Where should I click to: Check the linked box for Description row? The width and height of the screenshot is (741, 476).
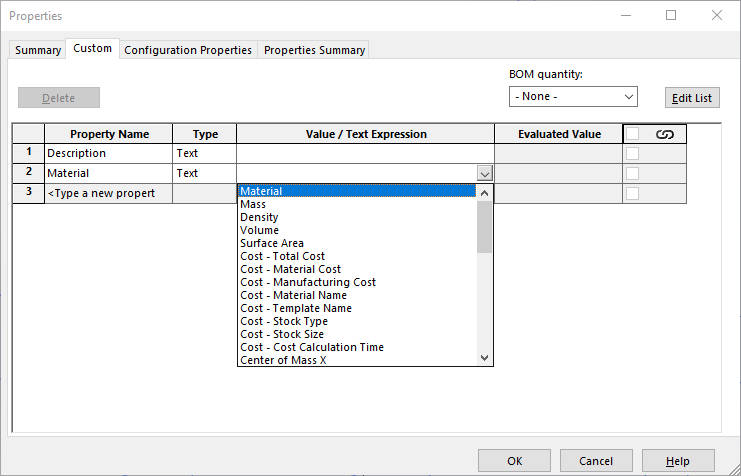click(632, 154)
